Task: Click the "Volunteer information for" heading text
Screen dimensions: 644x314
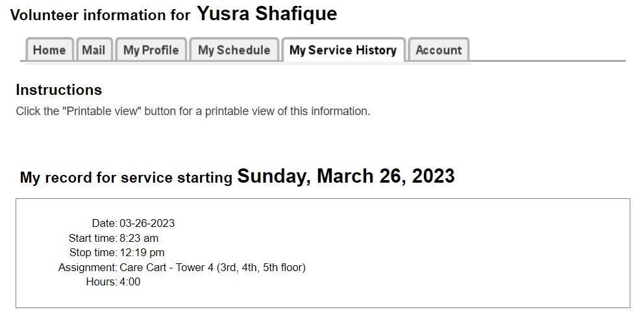Action: pyautogui.click(x=101, y=15)
